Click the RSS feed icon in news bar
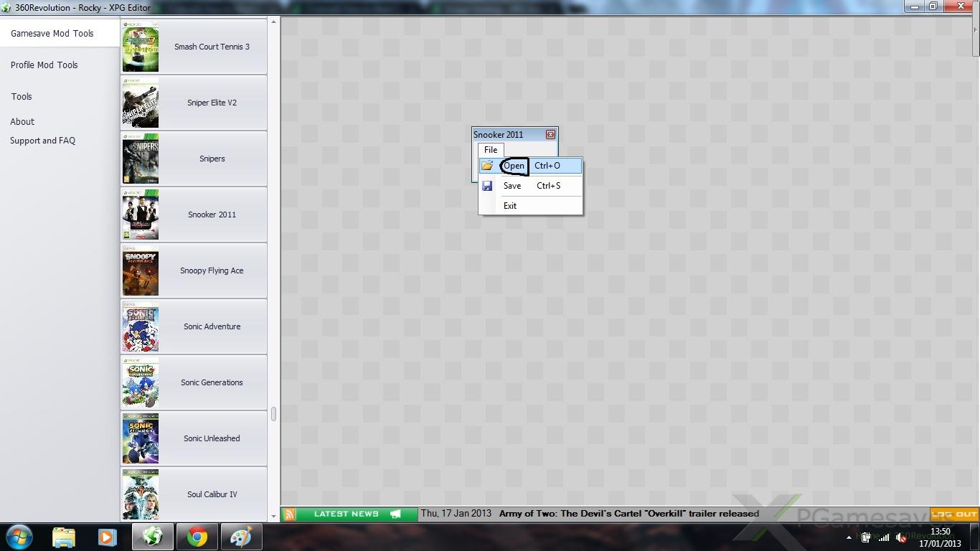The width and height of the screenshot is (980, 551). pos(289,514)
